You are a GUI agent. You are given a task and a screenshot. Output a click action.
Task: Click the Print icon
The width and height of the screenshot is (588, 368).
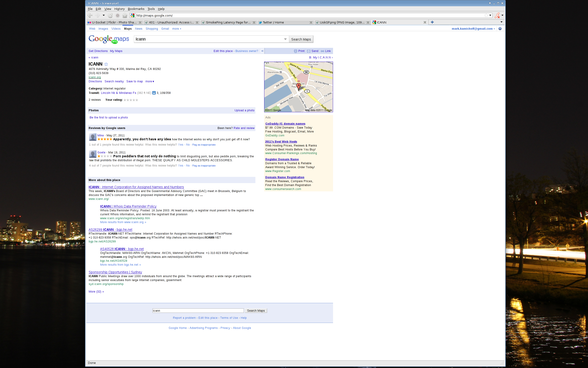[295, 51]
